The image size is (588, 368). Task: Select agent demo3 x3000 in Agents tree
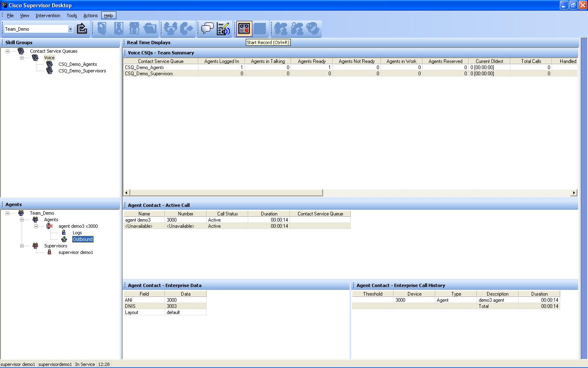coord(78,226)
